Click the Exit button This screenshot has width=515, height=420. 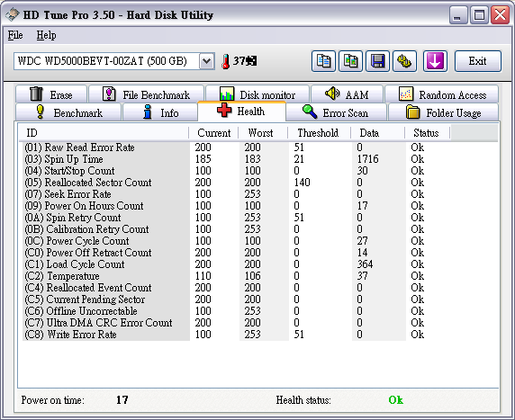(x=478, y=61)
